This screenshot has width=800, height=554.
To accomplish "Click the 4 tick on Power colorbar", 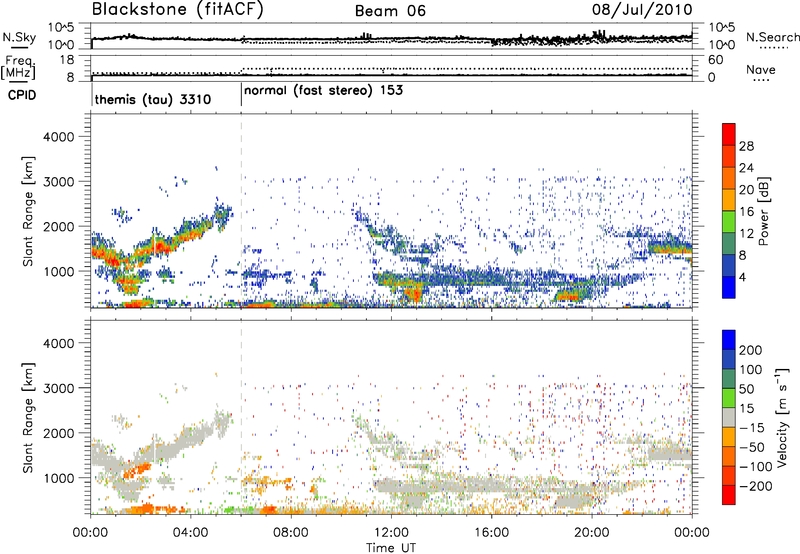I will (743, 277).
